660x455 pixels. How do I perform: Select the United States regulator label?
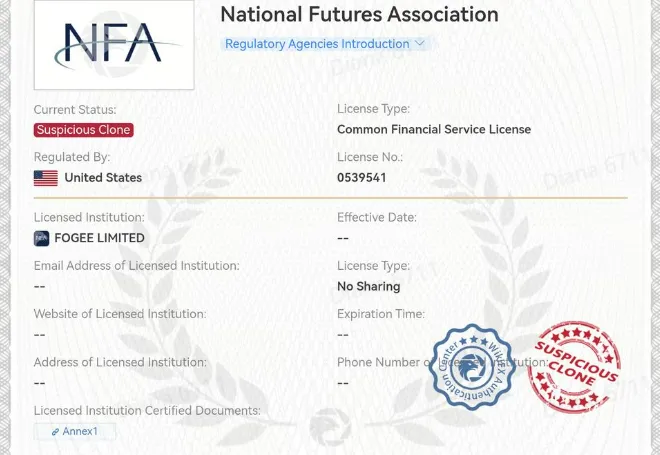103,178
